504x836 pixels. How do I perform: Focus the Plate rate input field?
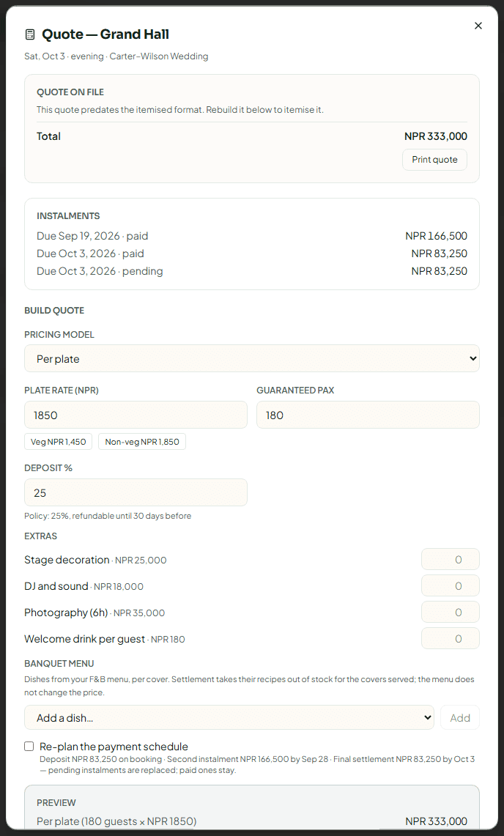coord(136,415)
